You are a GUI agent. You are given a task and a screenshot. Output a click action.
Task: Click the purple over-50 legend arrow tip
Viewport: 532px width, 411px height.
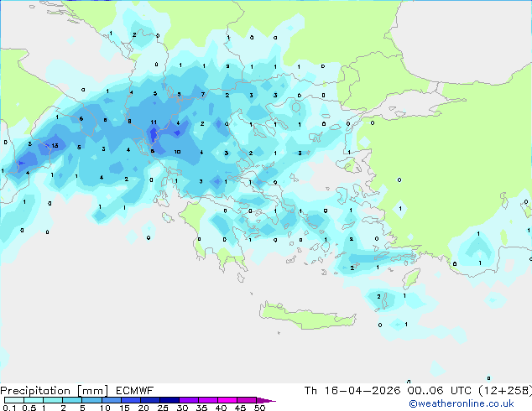(266, 400)
